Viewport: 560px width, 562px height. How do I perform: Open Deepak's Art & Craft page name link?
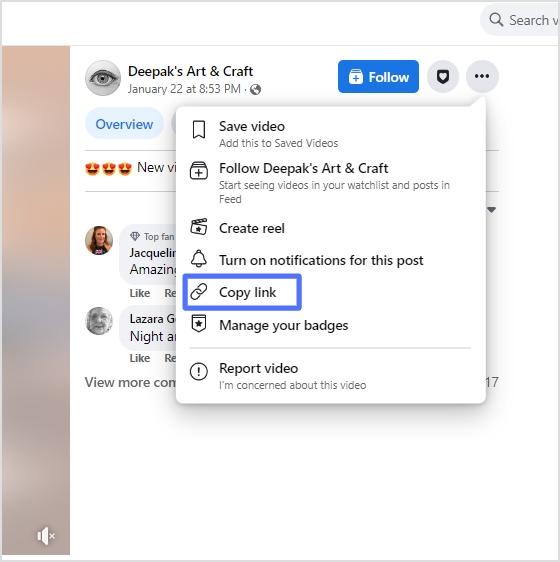pyautogui.click(x=190, y=71)
